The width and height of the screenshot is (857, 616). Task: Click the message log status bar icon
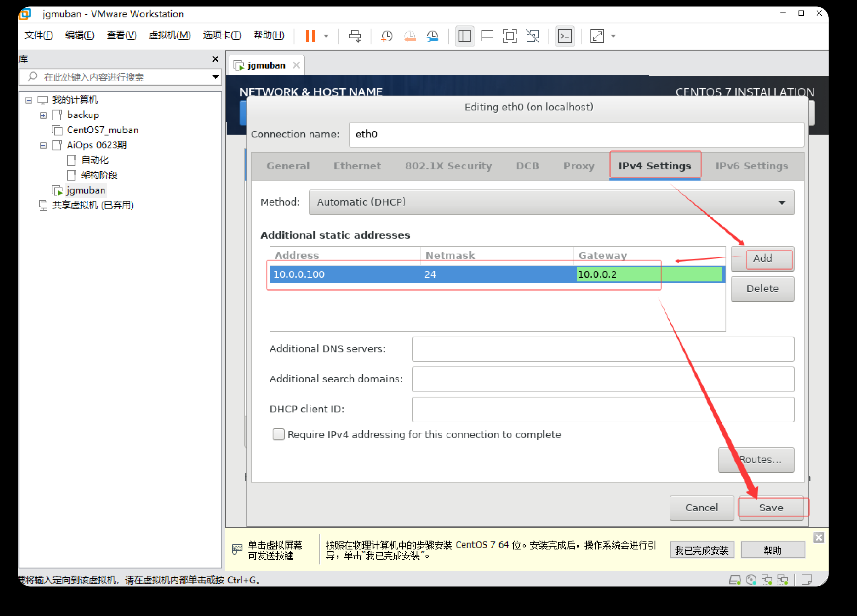click(807, 580)
